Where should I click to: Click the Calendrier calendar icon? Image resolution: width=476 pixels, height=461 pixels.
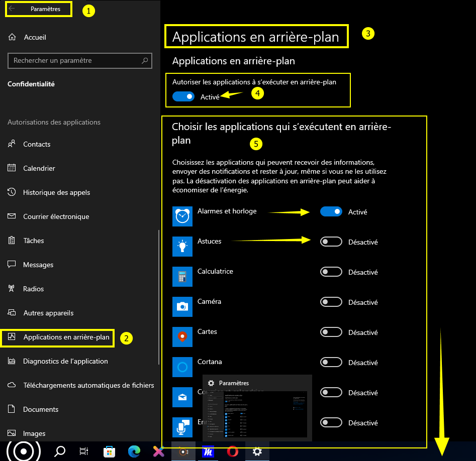click(12, 168)
